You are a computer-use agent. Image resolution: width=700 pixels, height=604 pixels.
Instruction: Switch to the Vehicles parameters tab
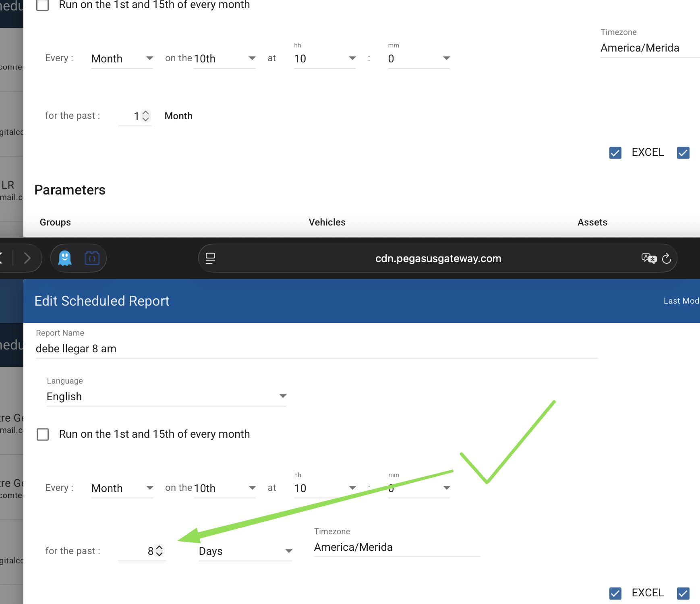tap(327, 222)
